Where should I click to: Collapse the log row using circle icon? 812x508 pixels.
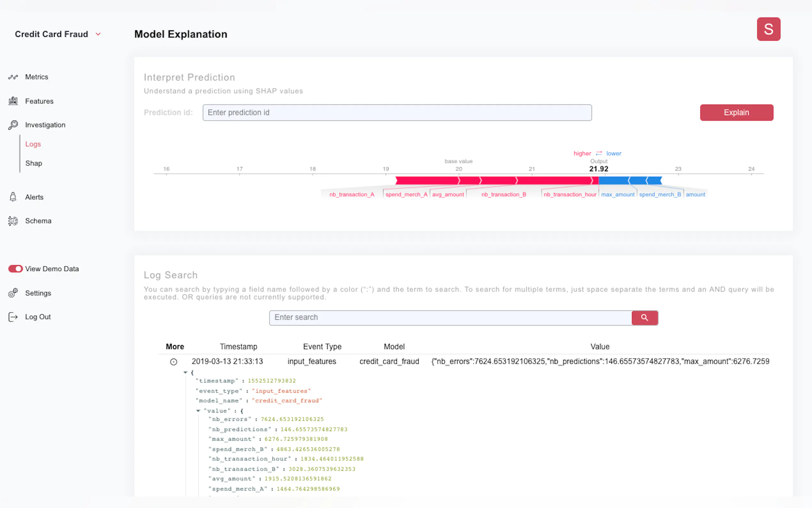tap(174, 362)
